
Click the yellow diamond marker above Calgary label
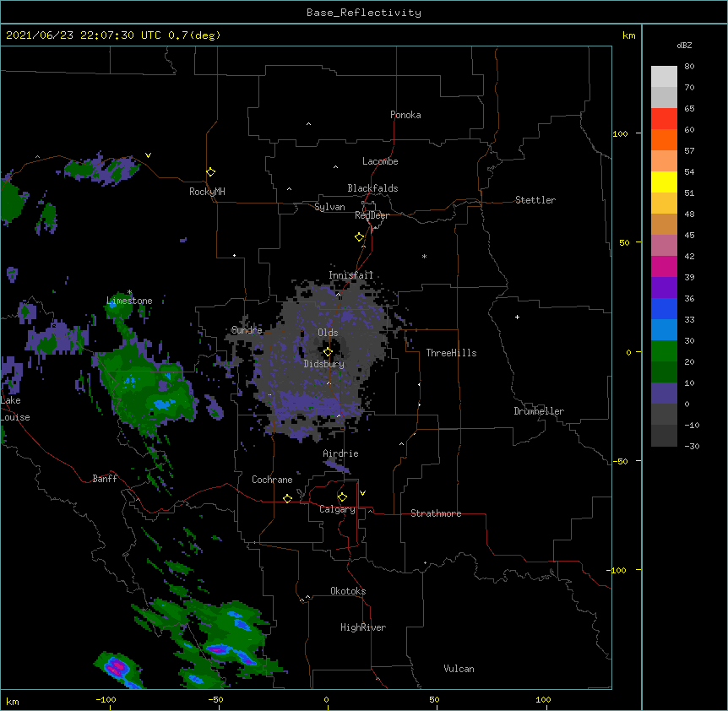(x=342, y=497)
